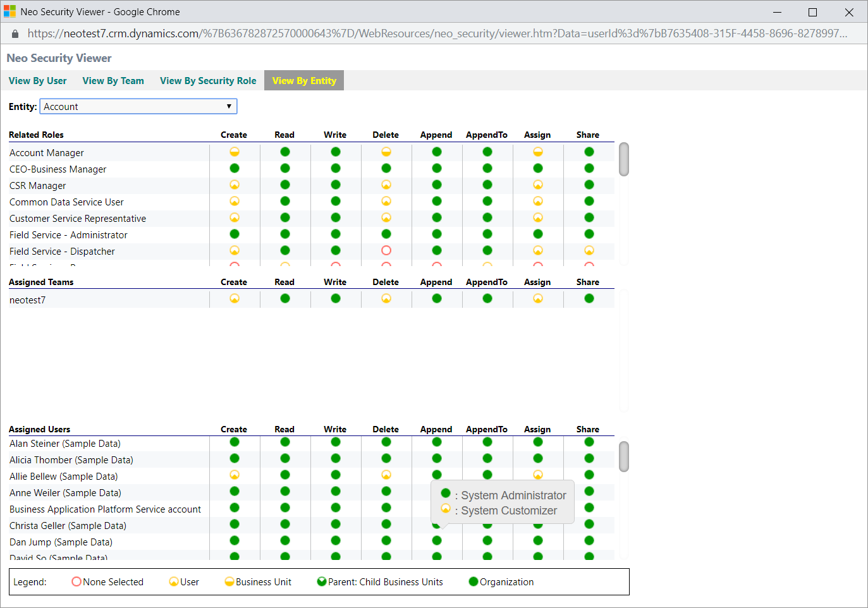Click the 'Assigned Teams' section header
Image resolution: width=868 pixels, height=608 pixels.
point(41,282)
